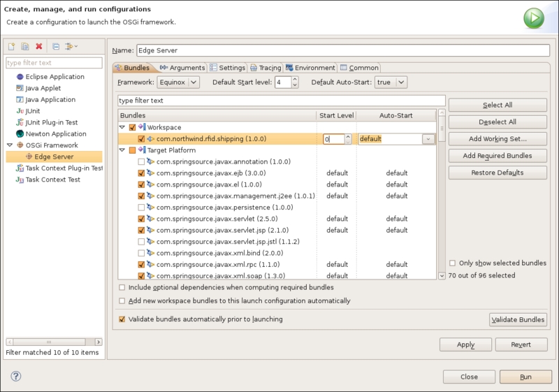The image size is (559, 392).
Task: Click the javax.persistence bundle icon
Action: point(151,207)
